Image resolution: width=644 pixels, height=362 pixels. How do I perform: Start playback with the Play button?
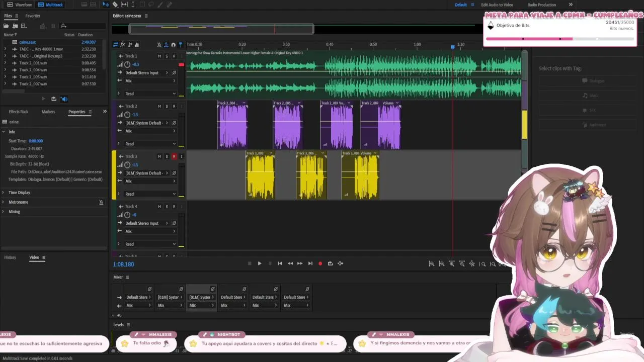260,263
